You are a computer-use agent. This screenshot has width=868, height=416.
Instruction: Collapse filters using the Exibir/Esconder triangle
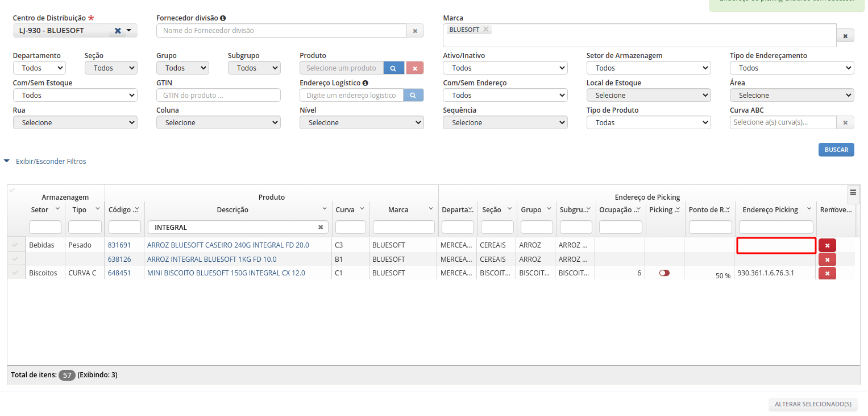(x=7, y=162)
